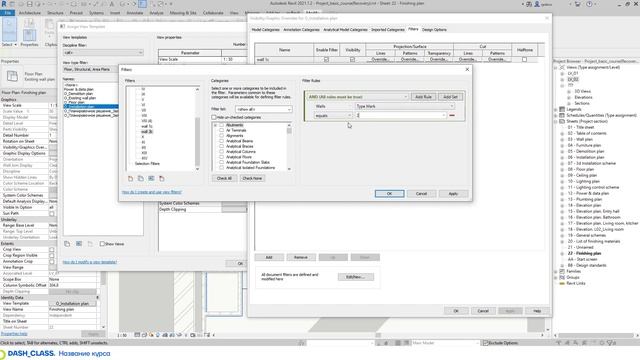Click Edit/New button in Visibility/Graphic Overrides
Viewport: 640px width, 360px height.
[x=356, y=277]
